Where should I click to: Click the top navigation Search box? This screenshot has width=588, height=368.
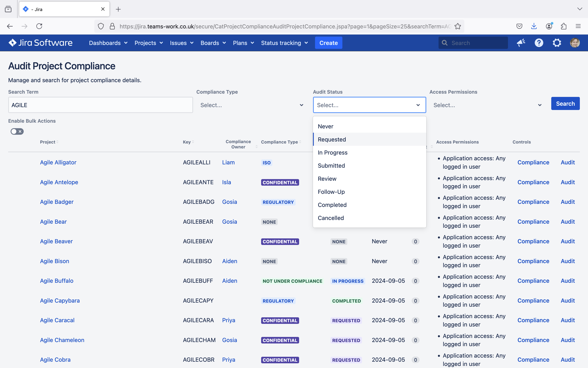pos(473,43)
